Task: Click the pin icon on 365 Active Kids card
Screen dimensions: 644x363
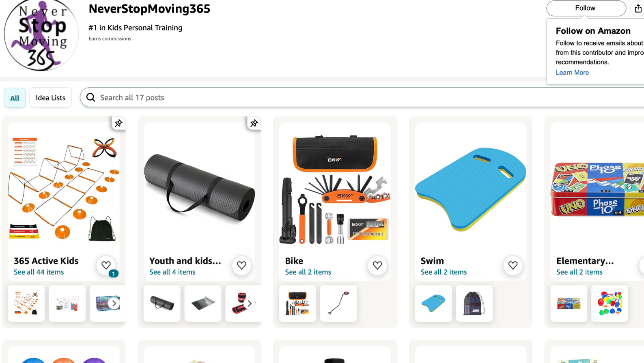Action: (118, 123)
